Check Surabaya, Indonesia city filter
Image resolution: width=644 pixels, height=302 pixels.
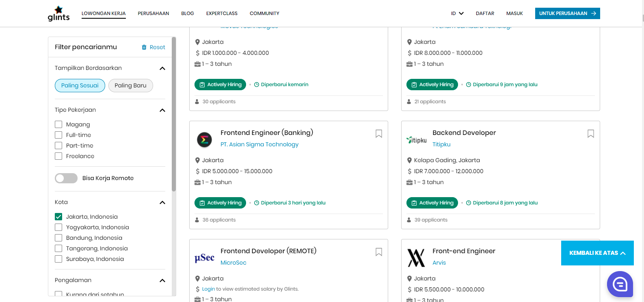click(x=58, y=259)
